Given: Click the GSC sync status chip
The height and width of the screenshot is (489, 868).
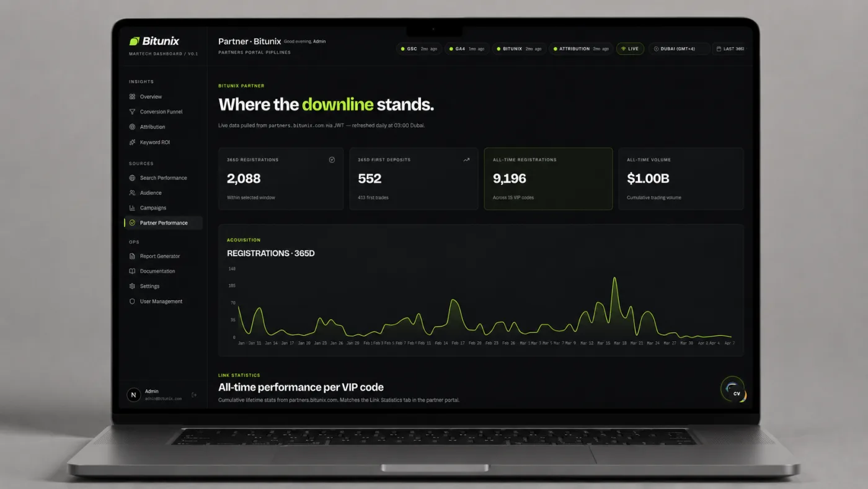Looking at the screenshot, I should point(418,48).
